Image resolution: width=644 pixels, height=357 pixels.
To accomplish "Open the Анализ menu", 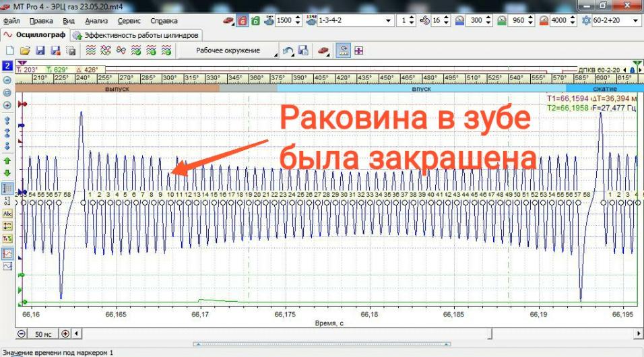I will pos(96,21).
